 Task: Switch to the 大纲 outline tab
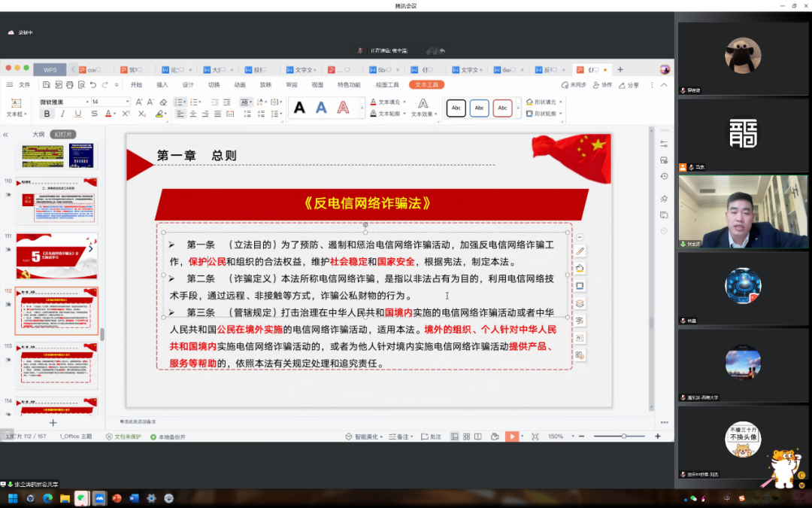[x=38, y=134]
